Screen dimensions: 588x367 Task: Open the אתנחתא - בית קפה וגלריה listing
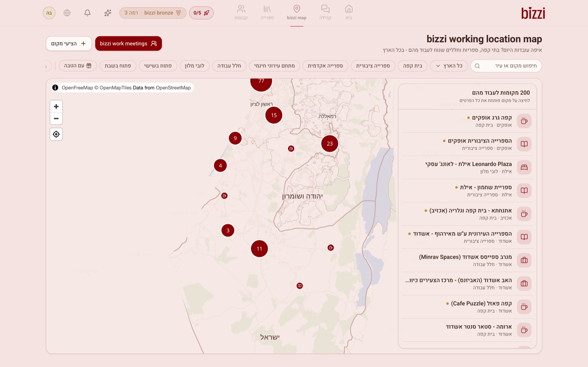(x=466, y=214)
